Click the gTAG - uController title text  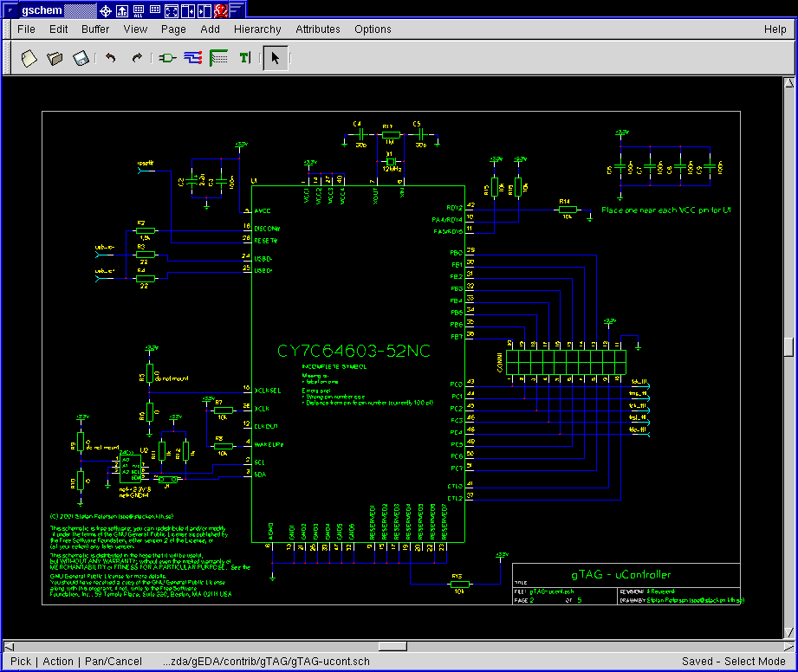[621, 575]
